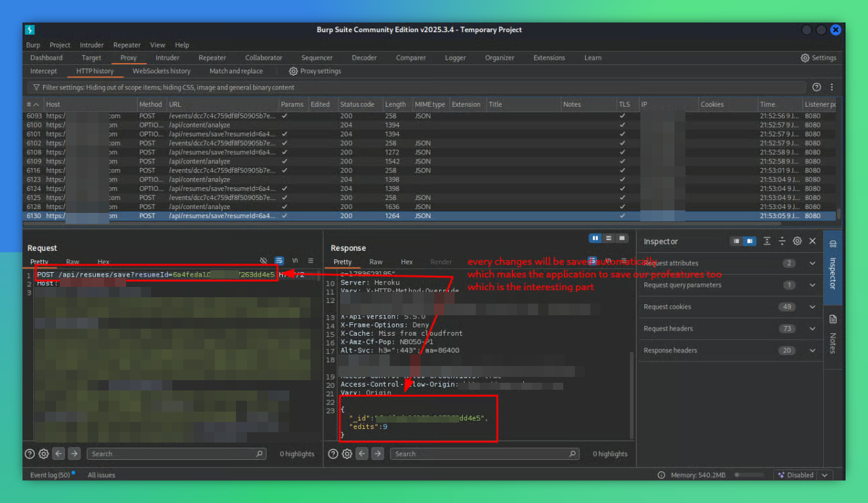This screenshot has height=503, width=868.
Task: Open the Intruder menu in the menu bar
Action: (x=92, y=45)
